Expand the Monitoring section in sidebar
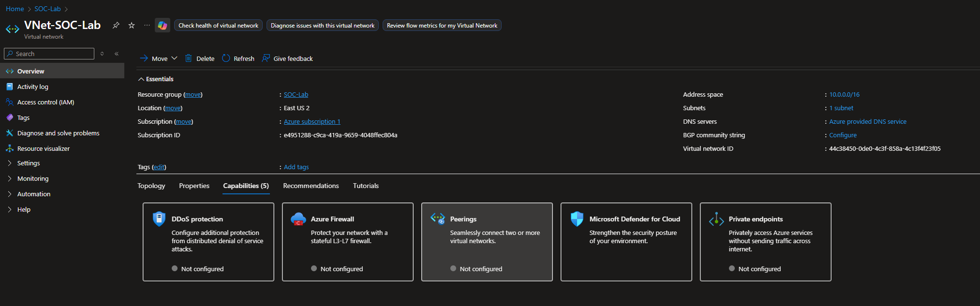Screen dimensions: 980x306 pyautogui.click(x=33, y=179)
